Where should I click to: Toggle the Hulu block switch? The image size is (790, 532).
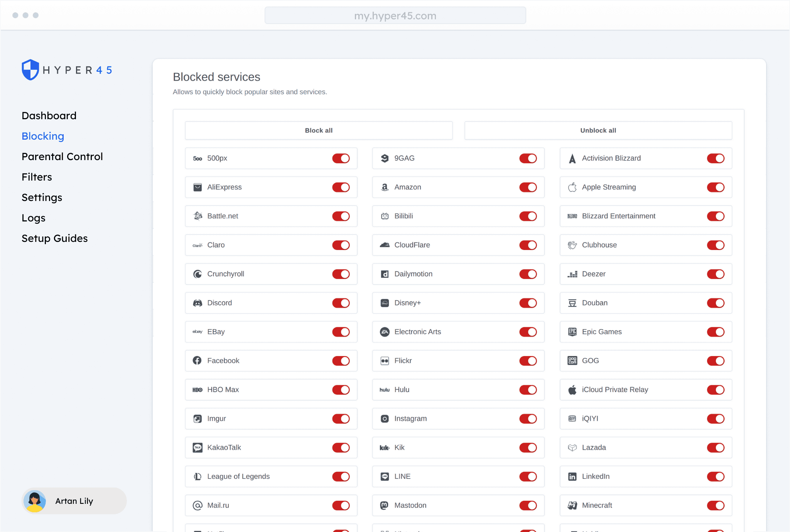point(528,390)
